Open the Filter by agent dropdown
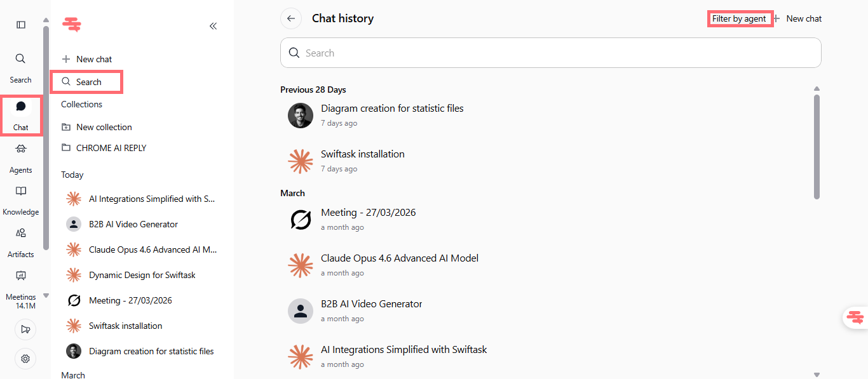The image size is (868, 379). (739, 19)
